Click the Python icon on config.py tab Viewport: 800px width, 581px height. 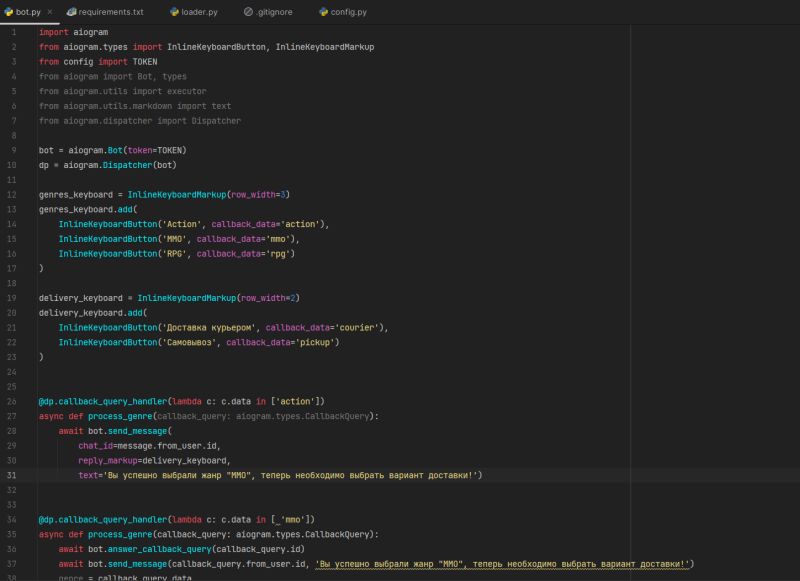[x=323, y=12]
